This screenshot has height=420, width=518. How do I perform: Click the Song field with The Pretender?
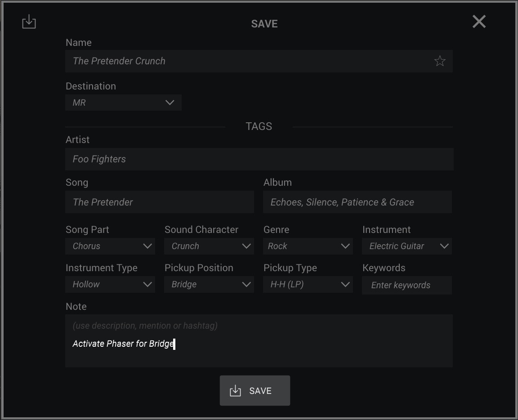coord(160,202)
